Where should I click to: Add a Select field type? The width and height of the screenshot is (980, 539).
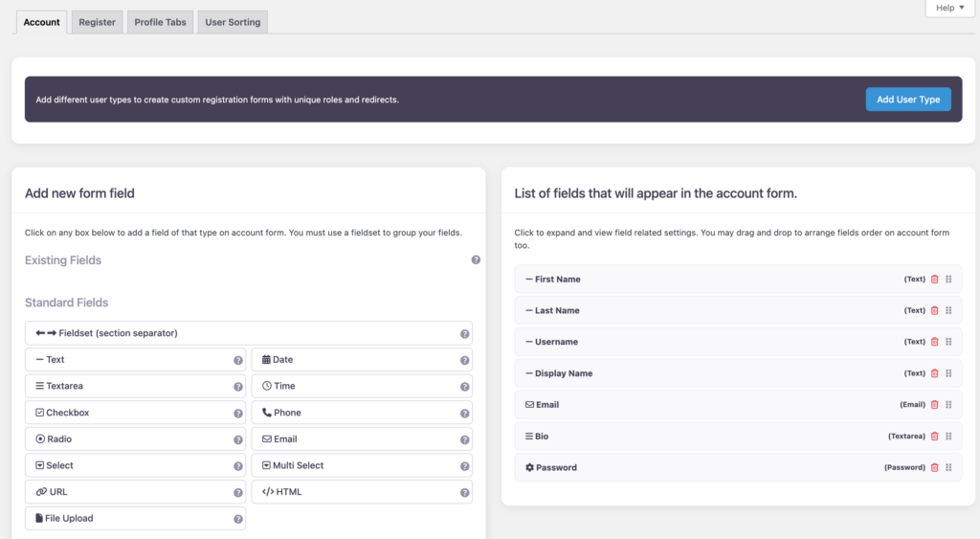[x=134, y=465]
